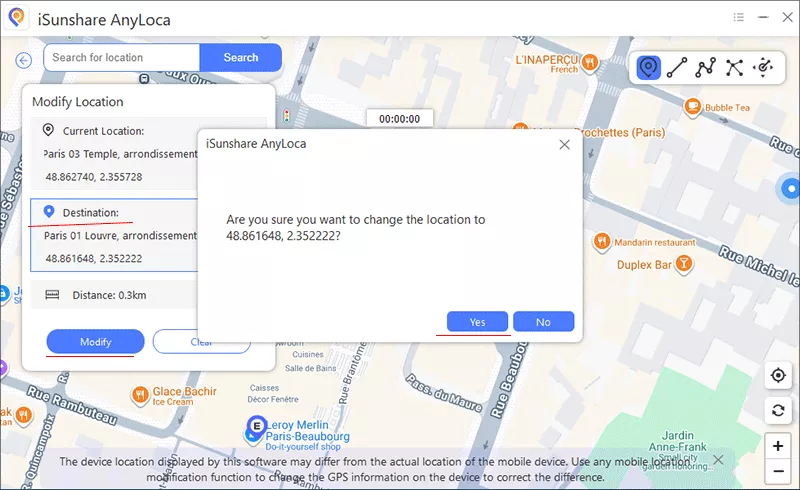
Task: Click the Bubble Tea map marker
Action: 693,107
